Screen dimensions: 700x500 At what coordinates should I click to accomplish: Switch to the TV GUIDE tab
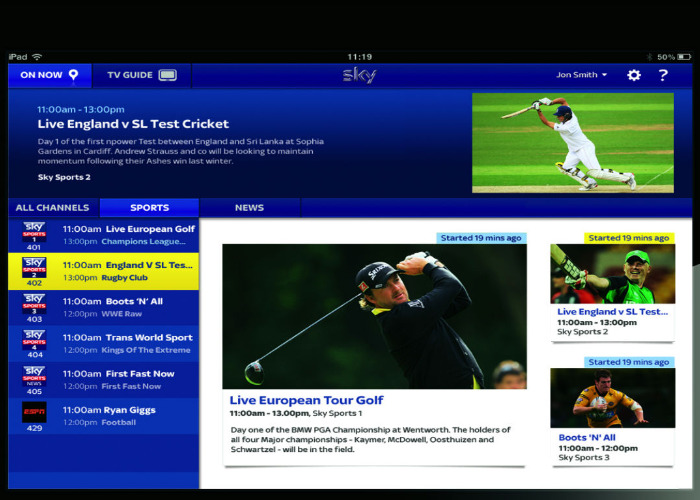click(x=142, y=75)
